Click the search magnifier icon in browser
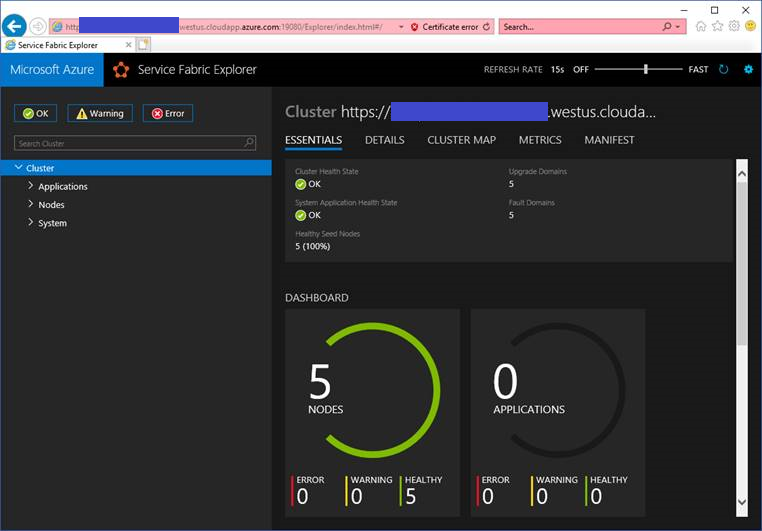Viewport: 762px width, 531px height. point(667,27)
